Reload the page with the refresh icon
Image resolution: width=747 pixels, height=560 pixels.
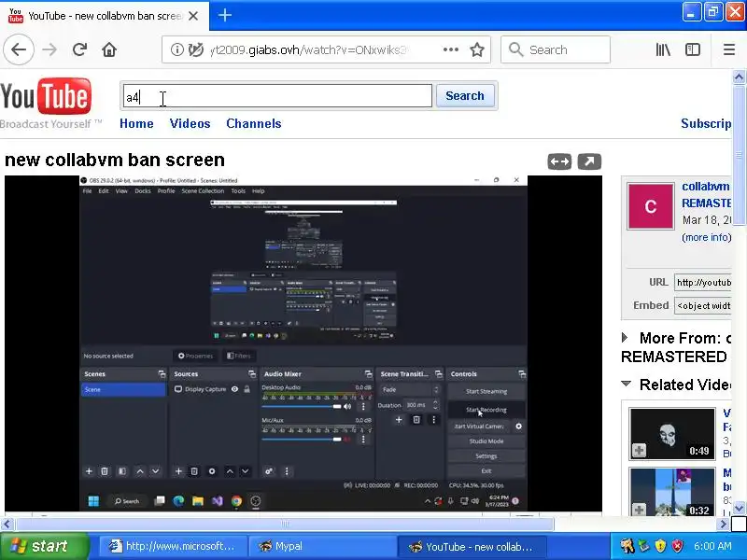[x=79, y=49]
